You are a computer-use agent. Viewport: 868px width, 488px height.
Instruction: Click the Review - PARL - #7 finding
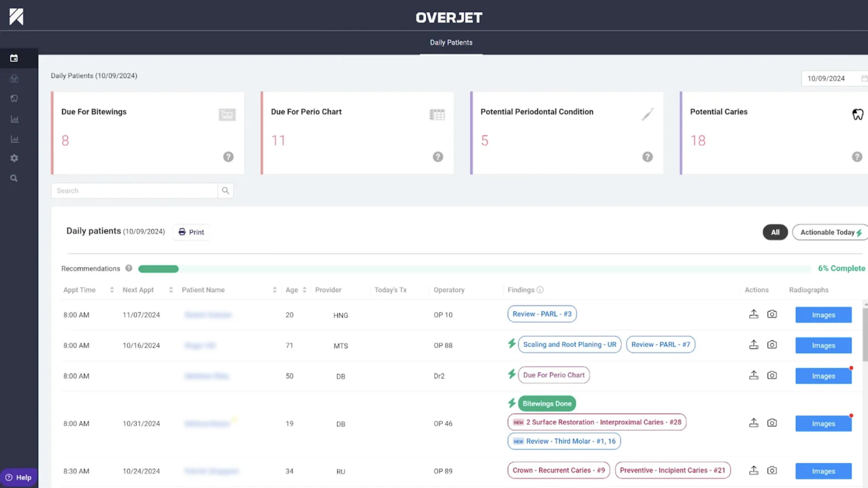661,344
